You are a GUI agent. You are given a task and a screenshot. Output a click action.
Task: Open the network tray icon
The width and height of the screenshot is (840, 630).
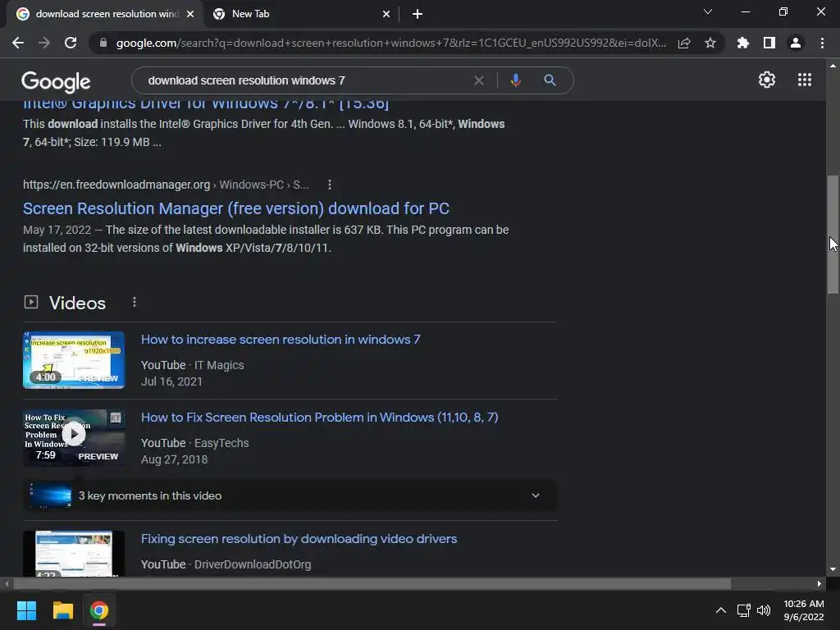click(x=743, y=610)
